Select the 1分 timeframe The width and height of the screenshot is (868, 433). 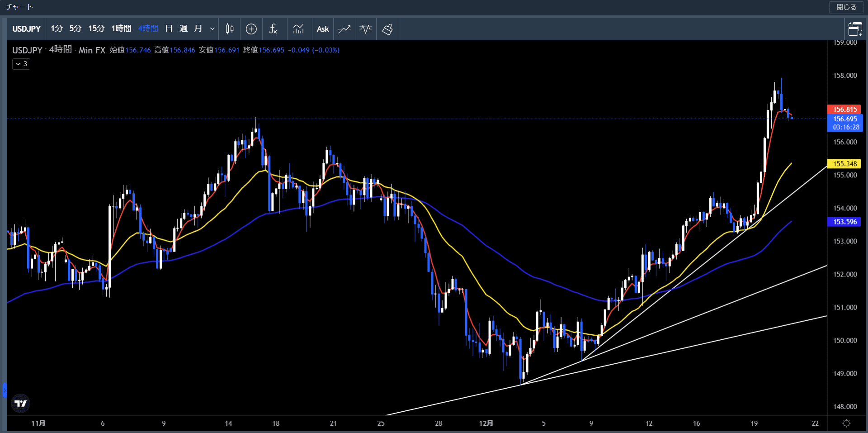tap(57, 29)
